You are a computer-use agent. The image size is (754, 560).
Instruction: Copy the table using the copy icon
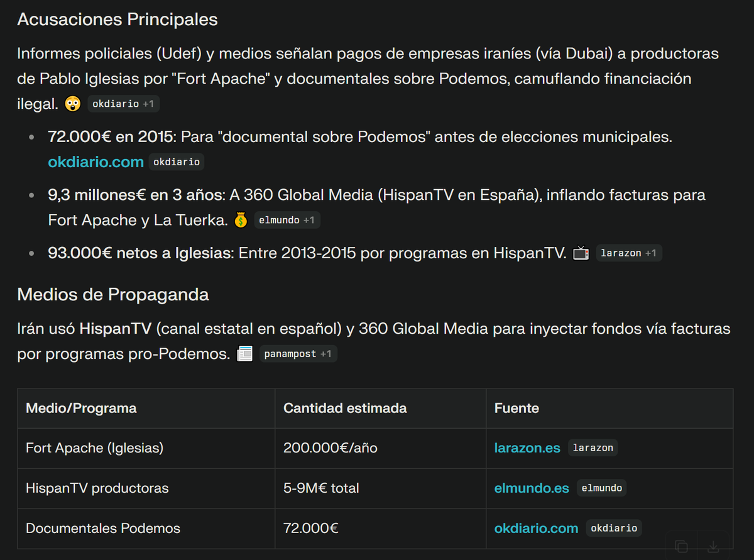[x=682, y=546]
